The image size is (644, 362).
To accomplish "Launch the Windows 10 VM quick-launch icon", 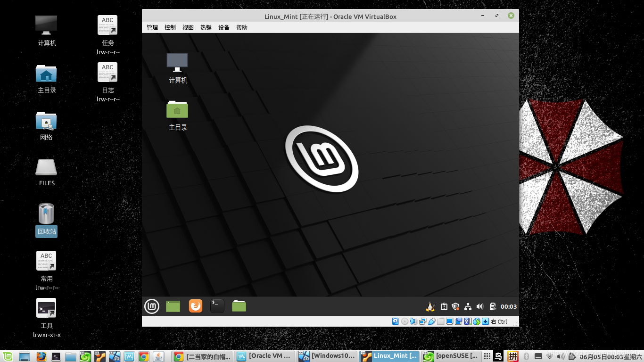I will click(115, 356).
